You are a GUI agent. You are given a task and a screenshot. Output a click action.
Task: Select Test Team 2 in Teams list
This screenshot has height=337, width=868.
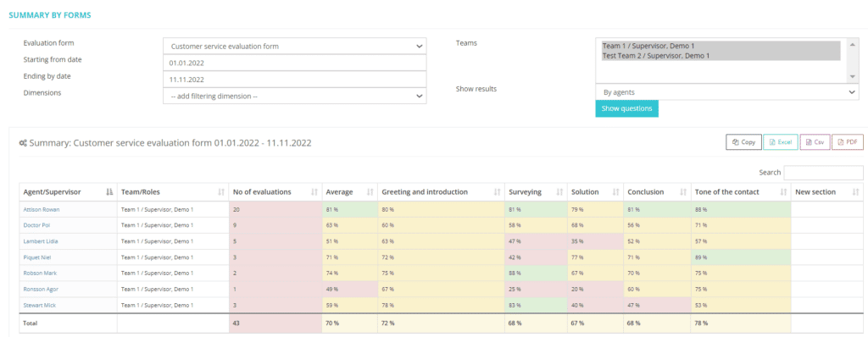[x=656, y=56]
